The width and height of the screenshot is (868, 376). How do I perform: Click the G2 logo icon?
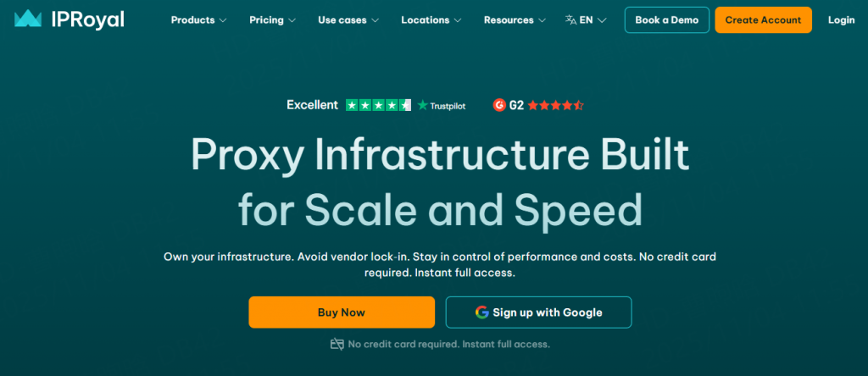coord(499,105)
